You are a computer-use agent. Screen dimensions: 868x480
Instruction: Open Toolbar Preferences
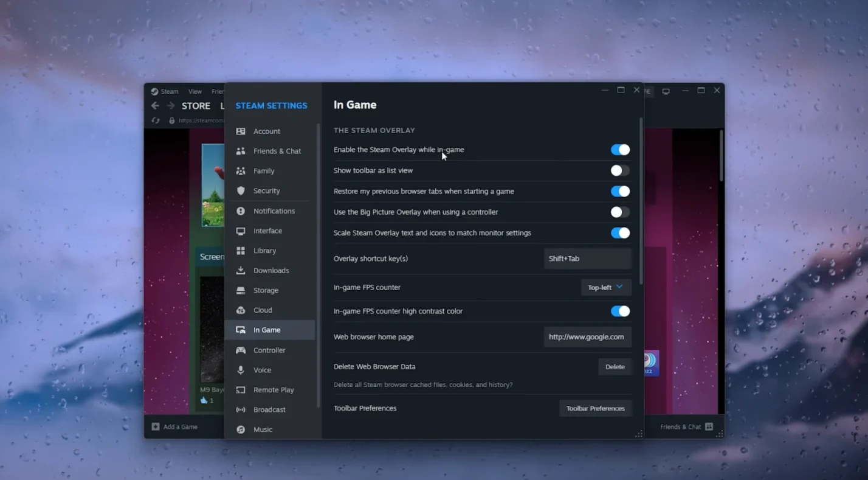point(595,408)
